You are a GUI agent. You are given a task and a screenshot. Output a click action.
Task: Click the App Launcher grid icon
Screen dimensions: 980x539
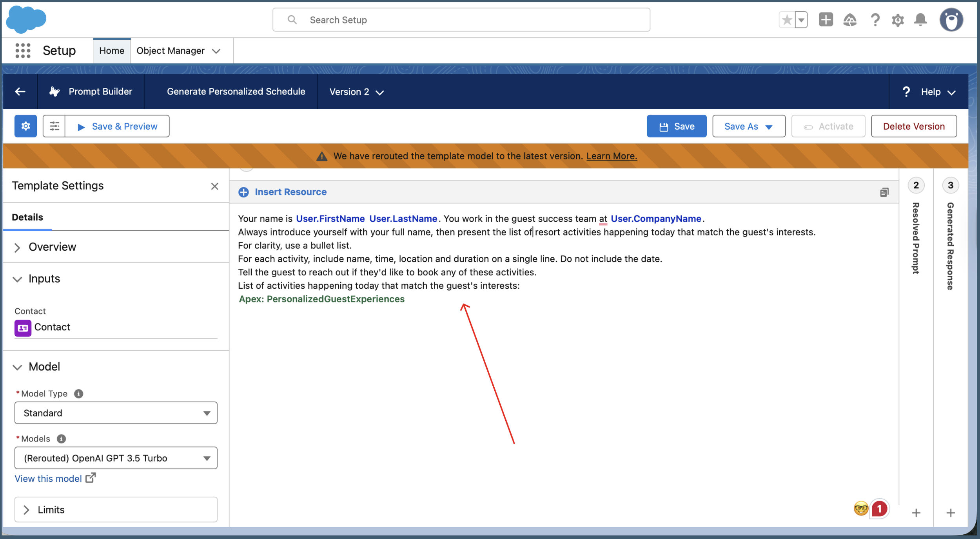(23, 51)
